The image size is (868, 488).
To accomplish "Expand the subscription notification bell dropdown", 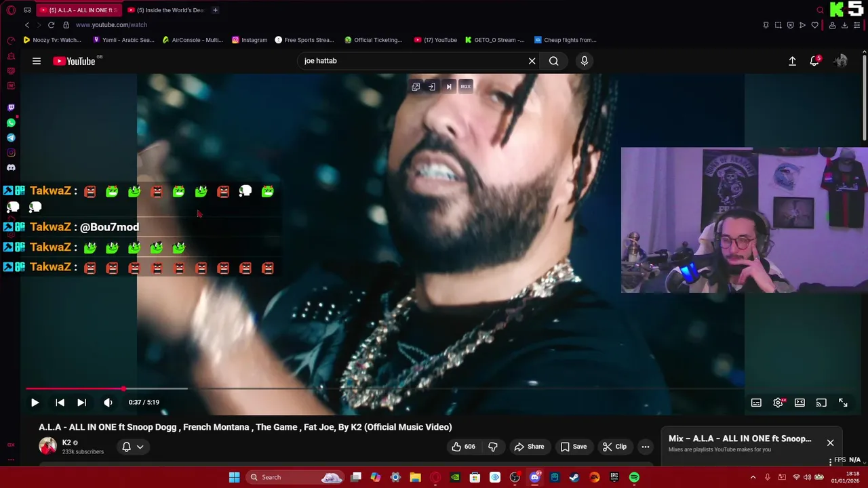I will tap(133, 447).
